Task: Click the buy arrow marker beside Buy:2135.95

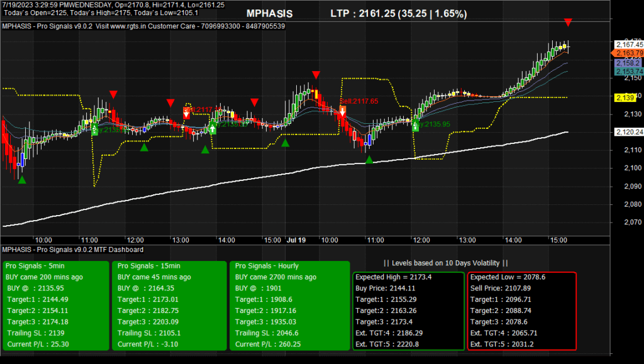Action: click(x=416, y=124)
